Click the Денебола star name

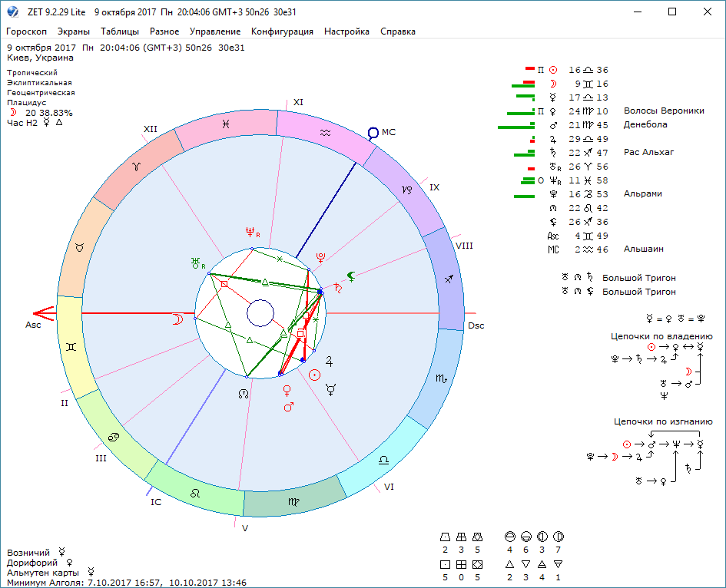645,124
